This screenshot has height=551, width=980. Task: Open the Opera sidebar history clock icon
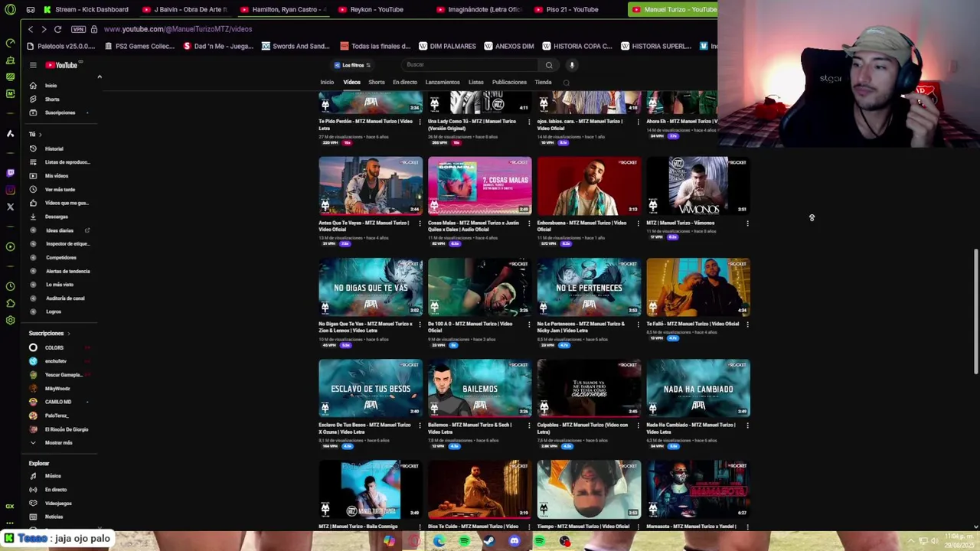[10, 286]
